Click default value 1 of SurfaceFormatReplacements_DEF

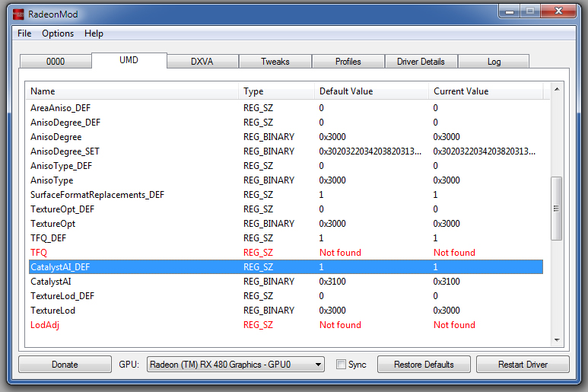pos(321,195)
